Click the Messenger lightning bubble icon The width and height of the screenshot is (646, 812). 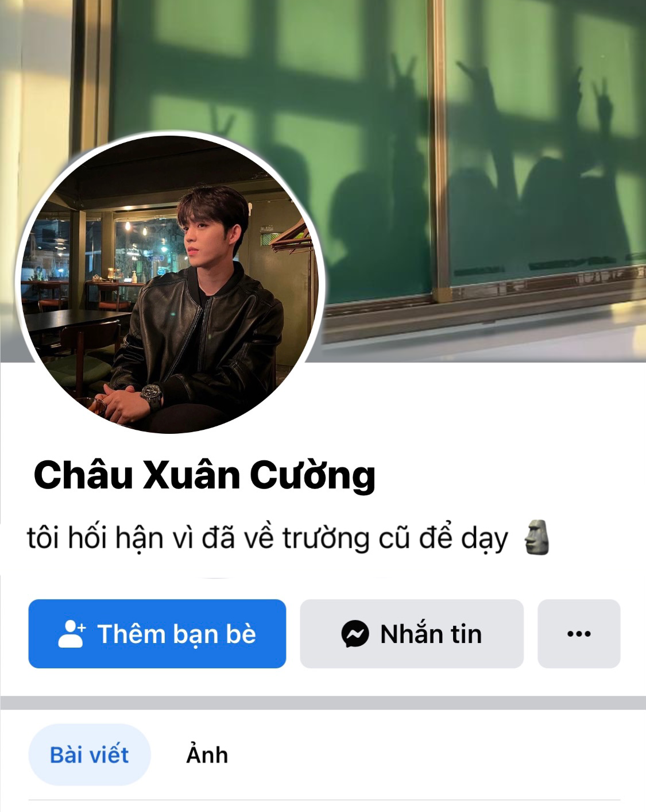click(355, 634)
